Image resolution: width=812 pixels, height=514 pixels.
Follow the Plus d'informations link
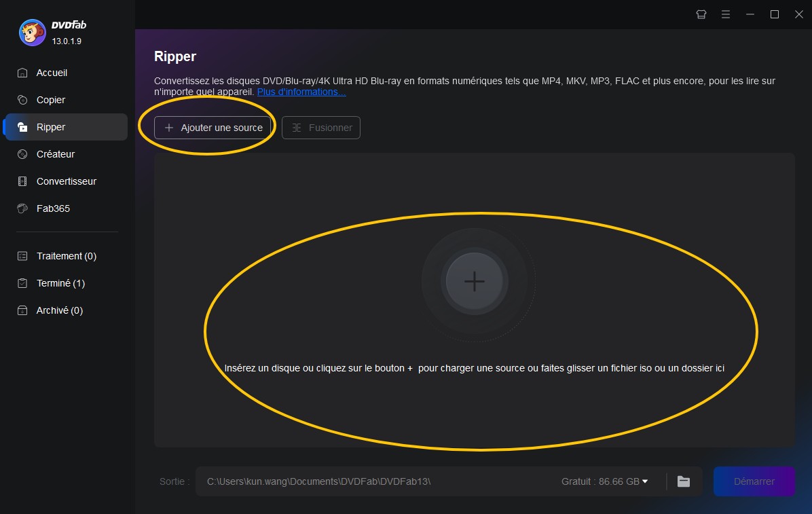pyautogui.click(x=301, y=92)
